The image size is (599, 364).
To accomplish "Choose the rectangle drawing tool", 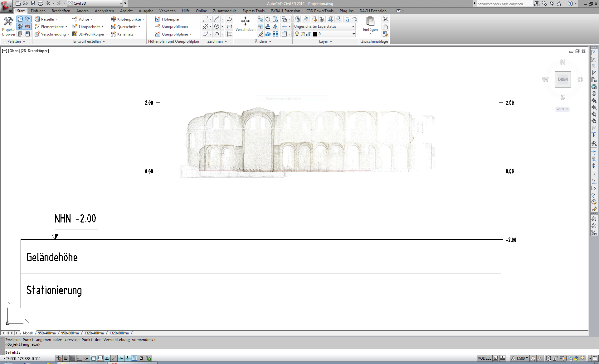I will pos(229,26).
